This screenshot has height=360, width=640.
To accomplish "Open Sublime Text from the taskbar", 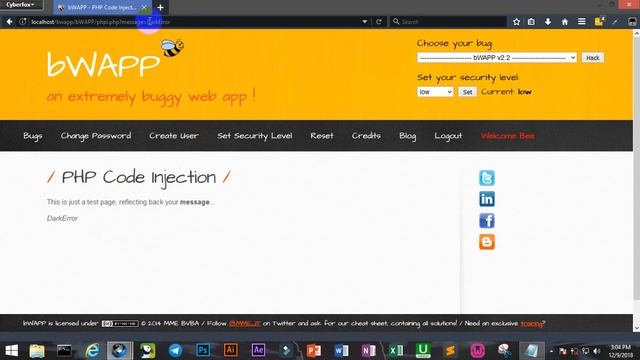I will (450, 350).
